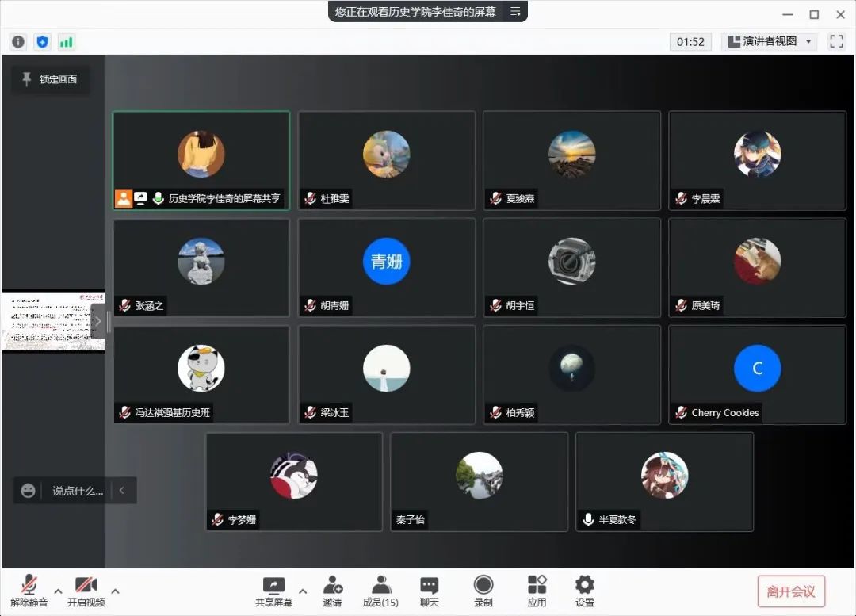856x616 pixels.
Task: Toggle 锁定画面 pin screen
Action: point(50,79)
